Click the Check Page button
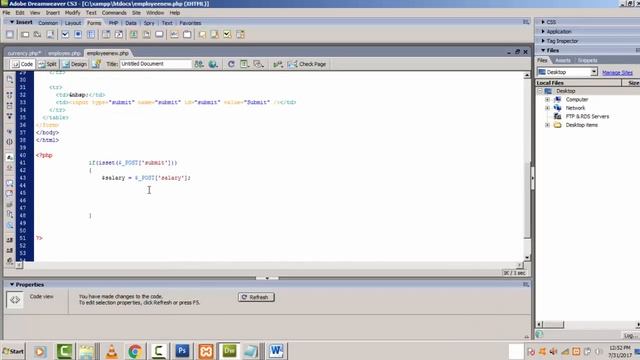 307,64
